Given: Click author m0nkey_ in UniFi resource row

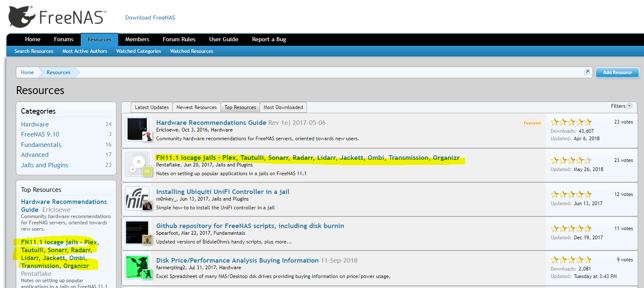Looking at the screenshot, I should (x=166, y=199).
